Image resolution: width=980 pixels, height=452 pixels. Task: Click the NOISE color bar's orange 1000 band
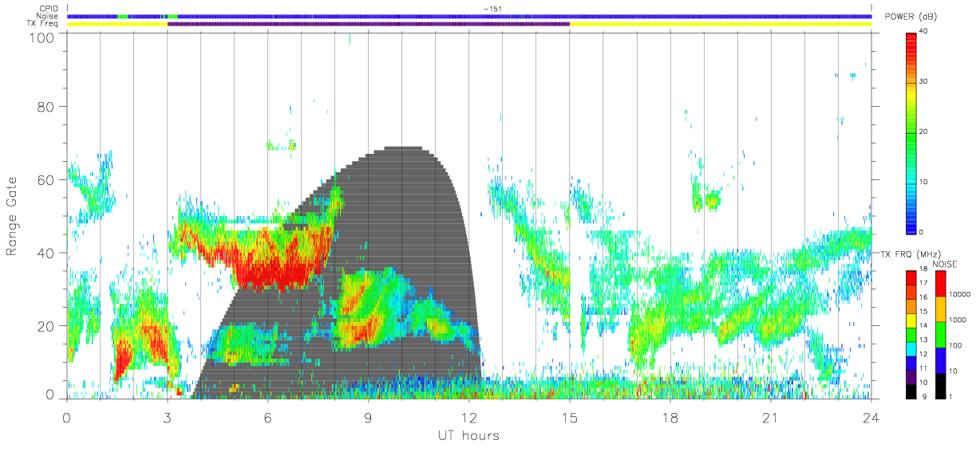coord(941,309)
